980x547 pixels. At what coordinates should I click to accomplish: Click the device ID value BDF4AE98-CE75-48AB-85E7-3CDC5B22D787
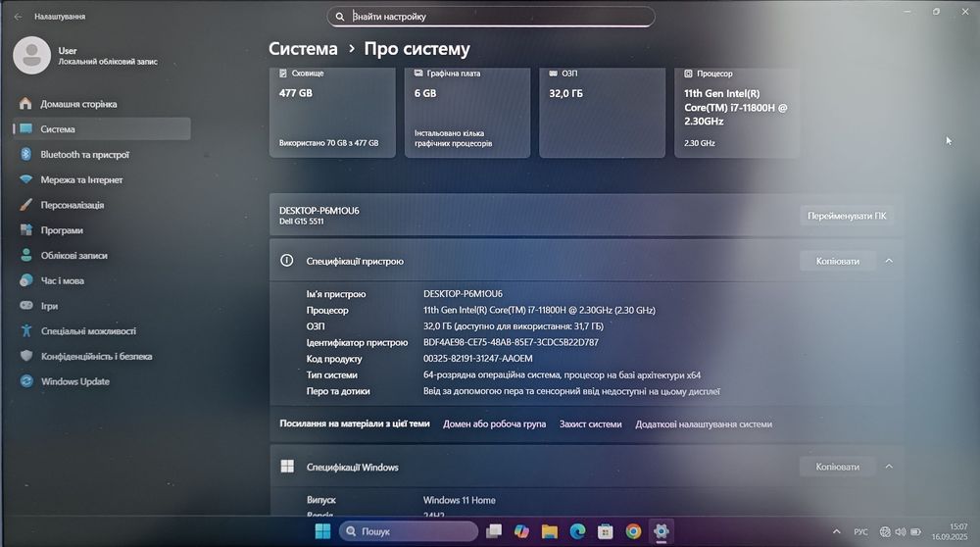click(x=511, y=342)
